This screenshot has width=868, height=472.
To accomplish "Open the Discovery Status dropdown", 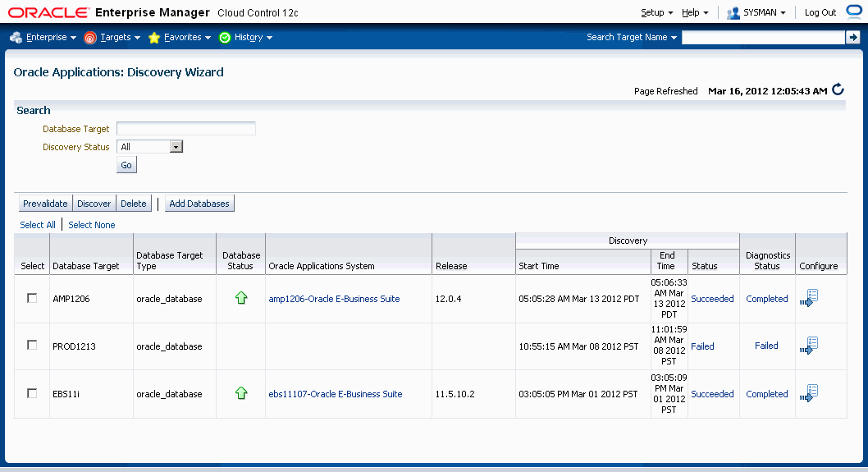I will tap(149, 147).
